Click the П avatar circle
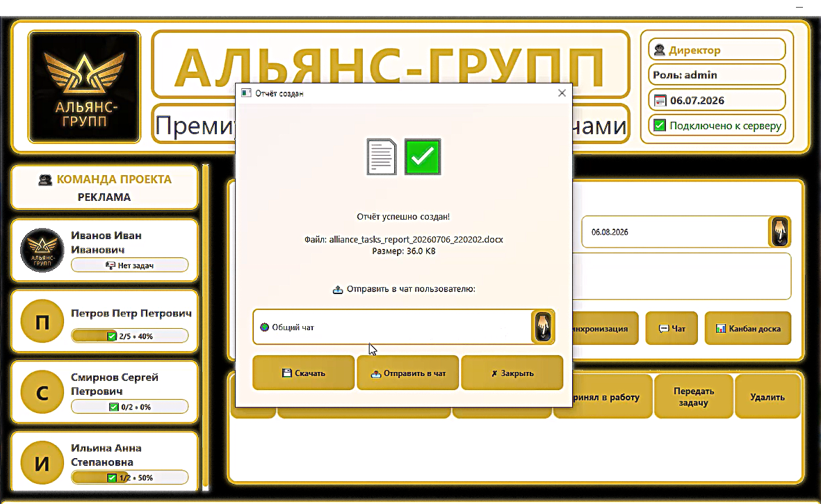This screenshot has width=821, height=504. click(42, 321)
